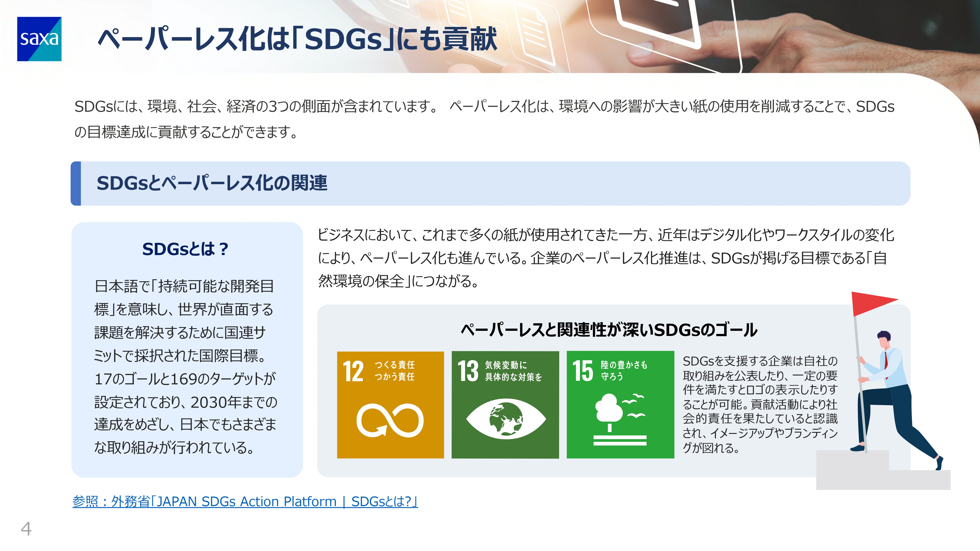Click the SDG 13 climate action tile
Screen dimensions: 980x551
pos(505,405)
